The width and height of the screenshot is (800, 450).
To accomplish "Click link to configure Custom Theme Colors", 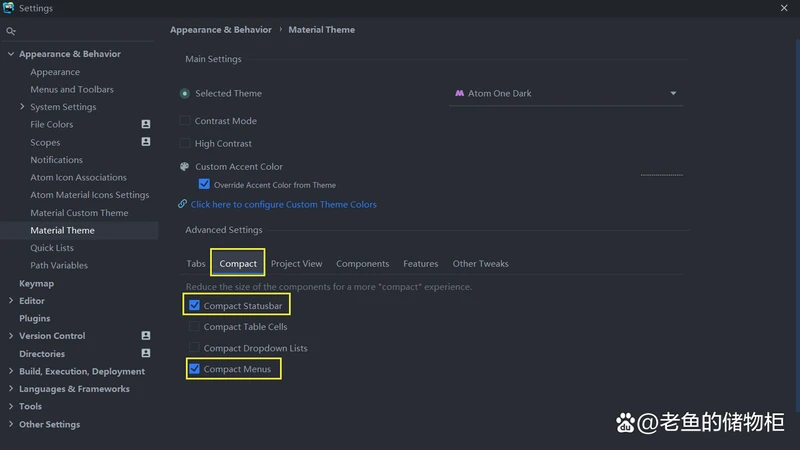I will [x=284, y=204].
